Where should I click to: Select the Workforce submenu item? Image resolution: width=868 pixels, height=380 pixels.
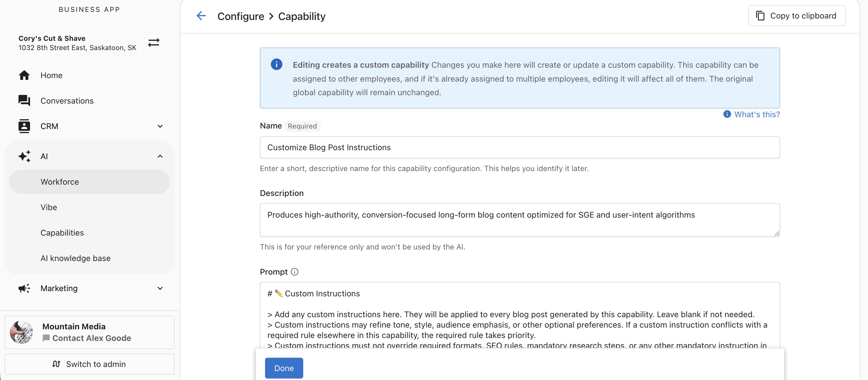coord(90,181)
